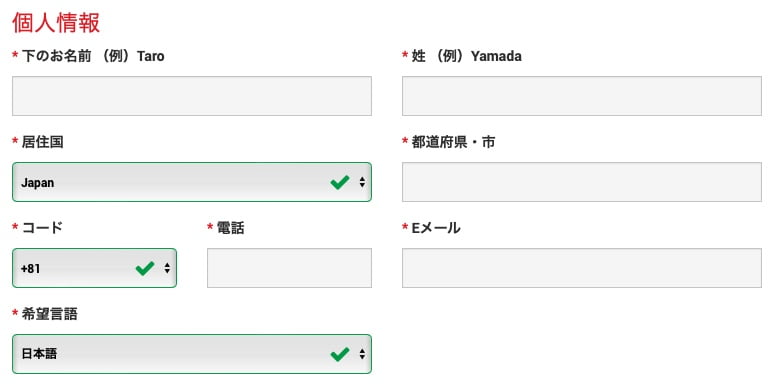Open the 居住国 country dropdown showing Japan
Screen dimensions: 782x390
pos(192,182)
